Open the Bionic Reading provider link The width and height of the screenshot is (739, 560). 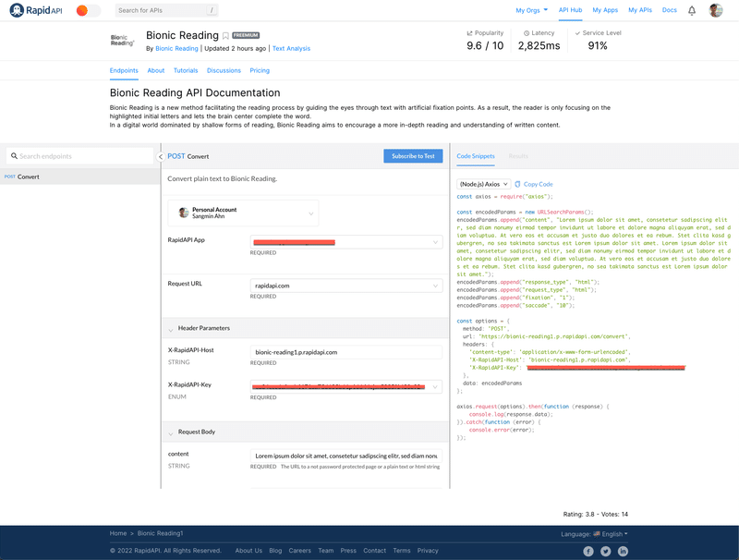coord(176,49)
